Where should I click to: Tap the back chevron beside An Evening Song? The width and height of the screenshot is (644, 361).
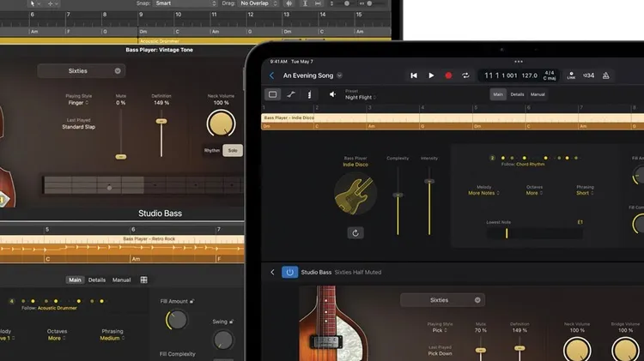271,75
